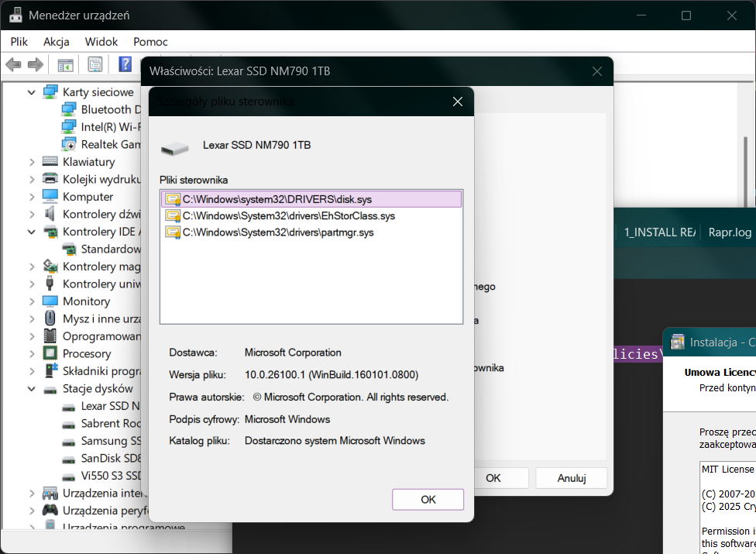Click the Help toolbar icon with question mark
Screen dimensions: 756x554
[x=125, y=64]
